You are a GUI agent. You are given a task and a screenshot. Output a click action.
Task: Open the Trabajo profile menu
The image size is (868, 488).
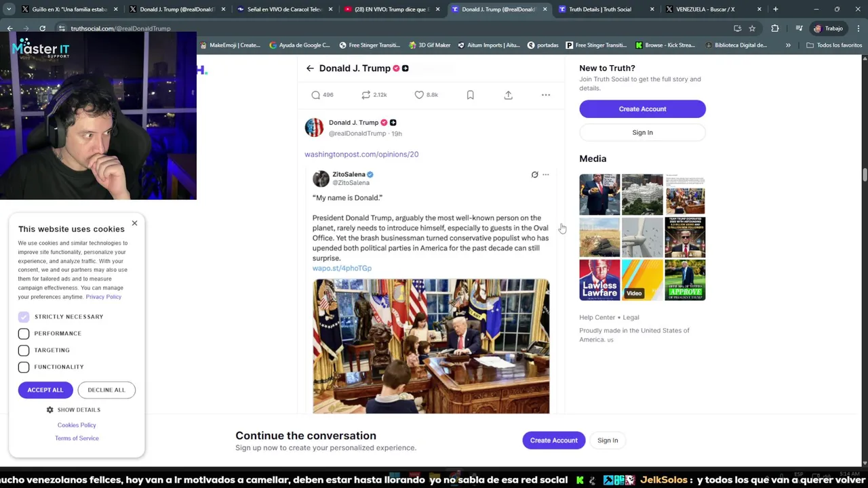point(828,28)
